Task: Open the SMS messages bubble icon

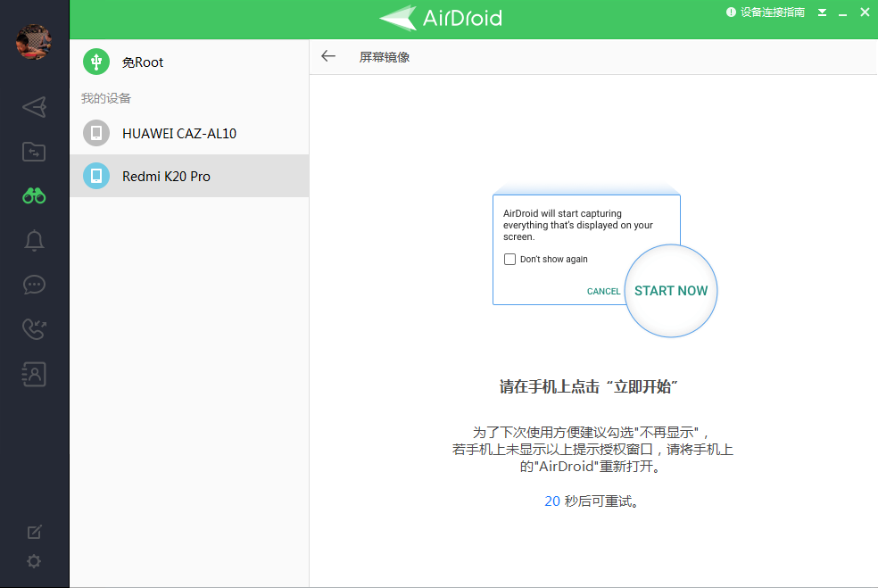Action: (x=34, y=285)
